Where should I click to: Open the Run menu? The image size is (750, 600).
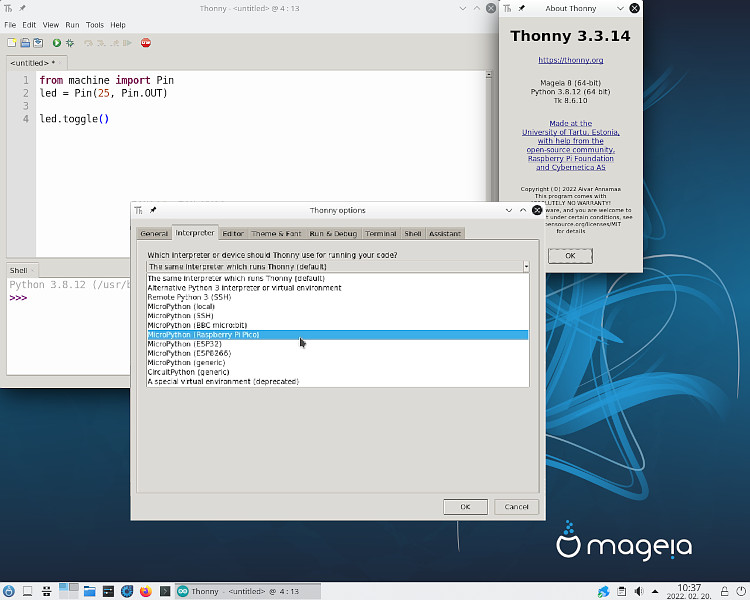click(72, 25)
